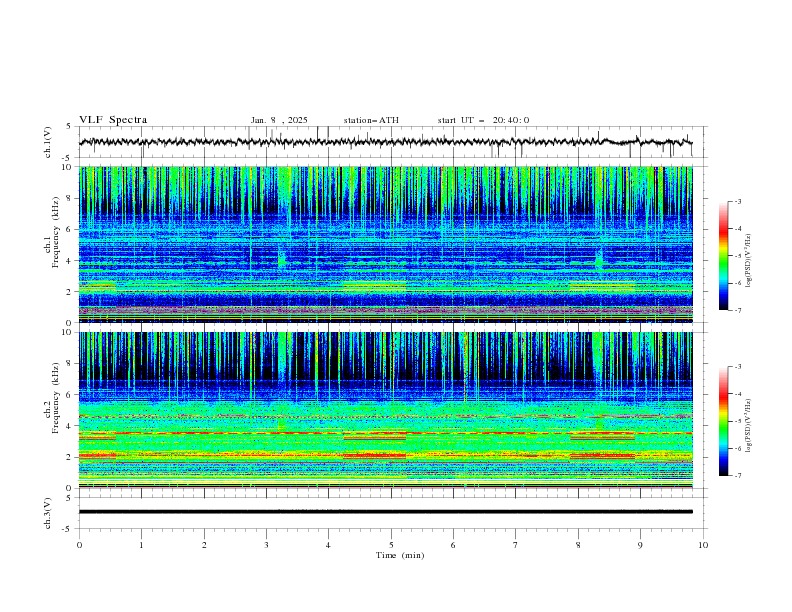Click the ch.3 flat voltage waveform trace
Image resolution: width=792 pixels, height=612 pixels.
tap(385, 512)
